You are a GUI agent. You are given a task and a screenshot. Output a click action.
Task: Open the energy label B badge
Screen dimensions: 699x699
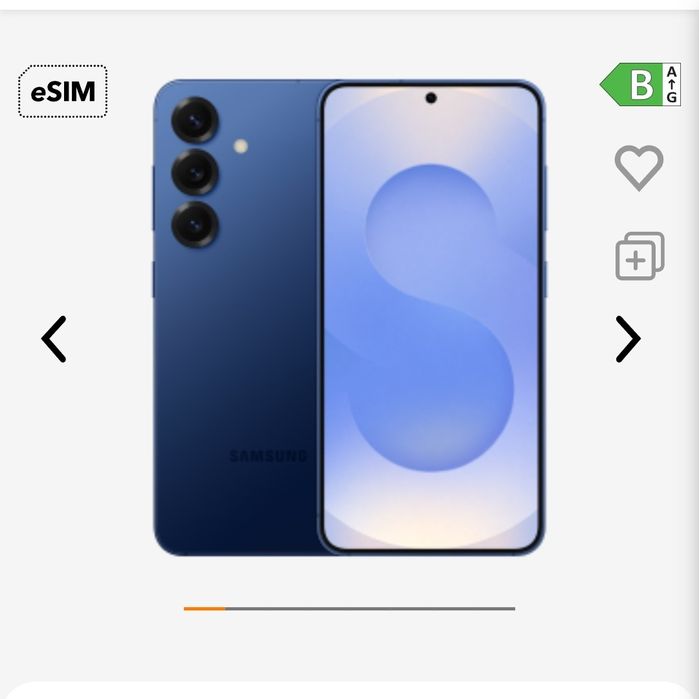632,84
